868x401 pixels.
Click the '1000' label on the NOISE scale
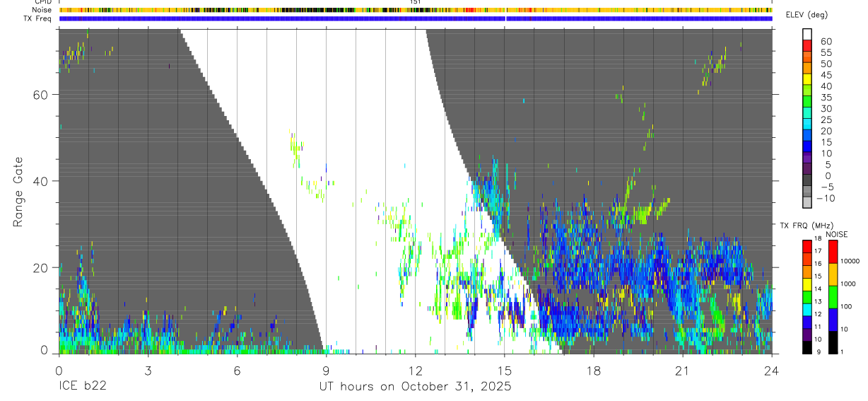point(848,284)
